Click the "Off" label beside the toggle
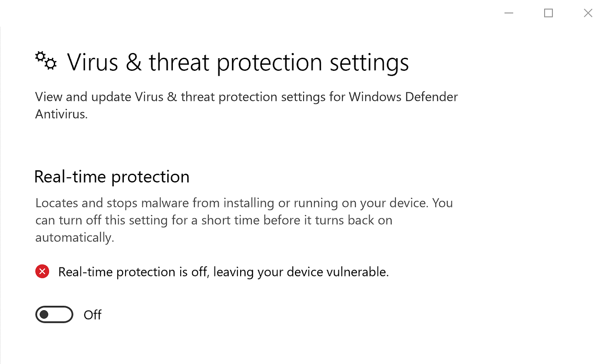 point(93,315)
